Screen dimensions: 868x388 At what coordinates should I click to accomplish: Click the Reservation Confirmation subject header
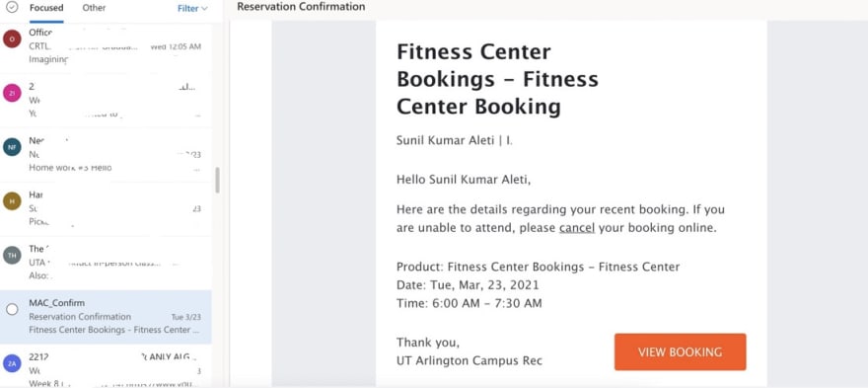point(301,7)
